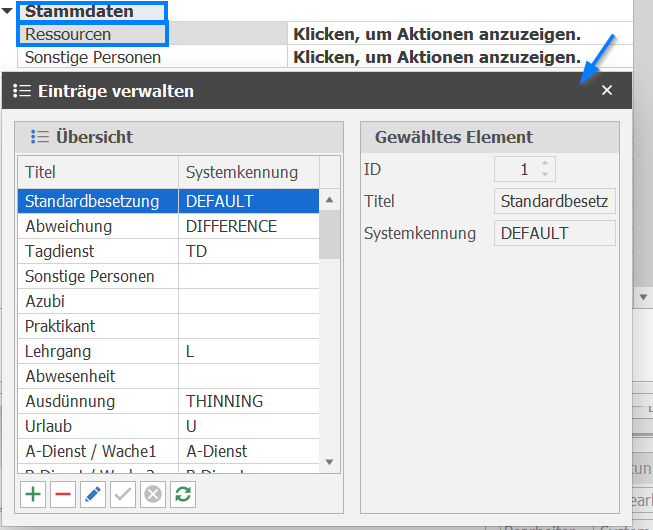This screenshot has height=530, width=653.
Task: Close the Einträge verwalten dialog
Action: coord(606,91)
